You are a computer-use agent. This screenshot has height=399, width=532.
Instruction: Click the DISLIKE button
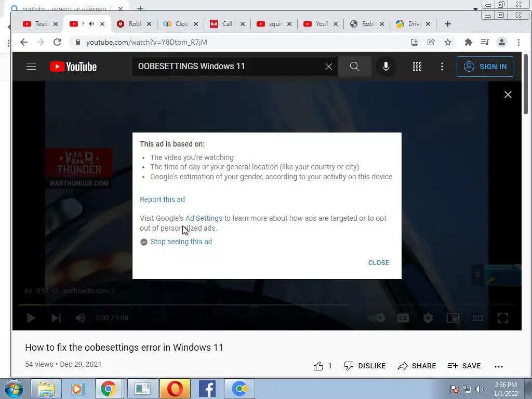pos(365,366)
